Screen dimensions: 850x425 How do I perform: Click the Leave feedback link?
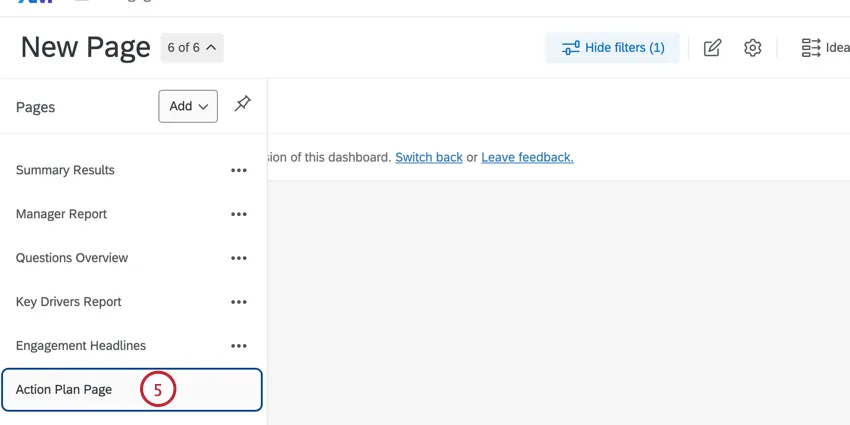click(527, 157)
